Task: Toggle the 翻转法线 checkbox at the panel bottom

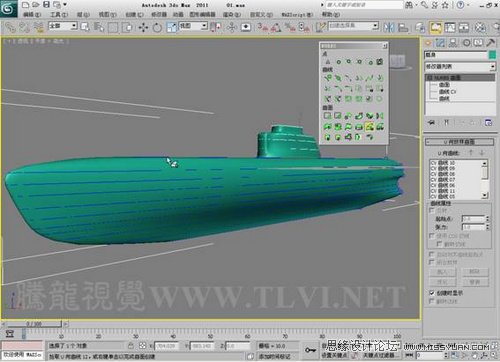Action: pyautogui.click(x=432, y=301)
